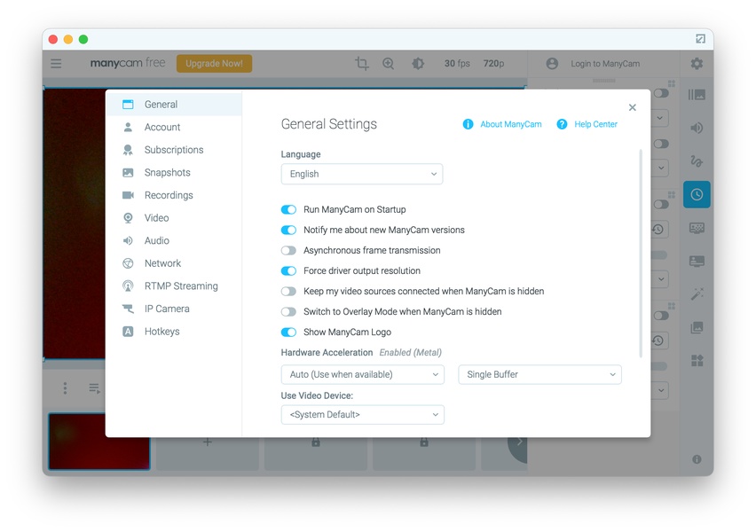Viewport: 756px width, 532px height.
Task: Click the next arrow on presets strip
Action: tap(519, 442)
